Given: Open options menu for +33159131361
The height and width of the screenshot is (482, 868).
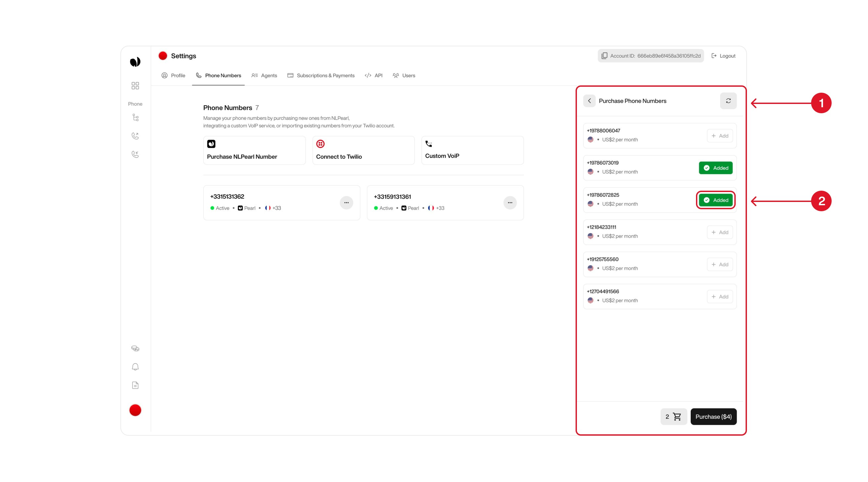Looking at the screenshot, I should coord(510,202).
